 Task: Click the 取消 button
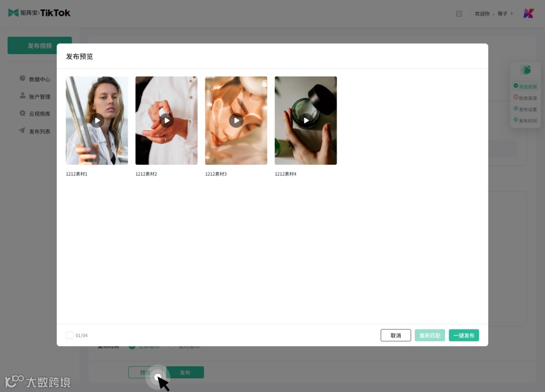[x=396, y=335]
